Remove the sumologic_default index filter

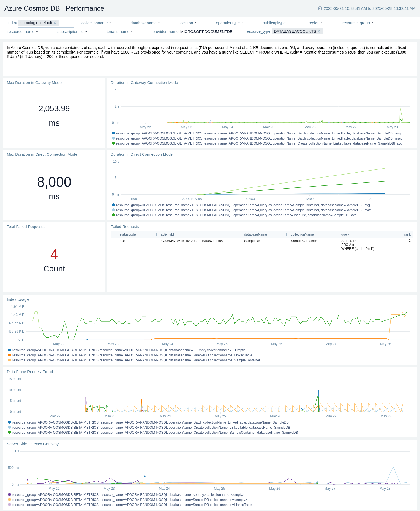(55, 23)
